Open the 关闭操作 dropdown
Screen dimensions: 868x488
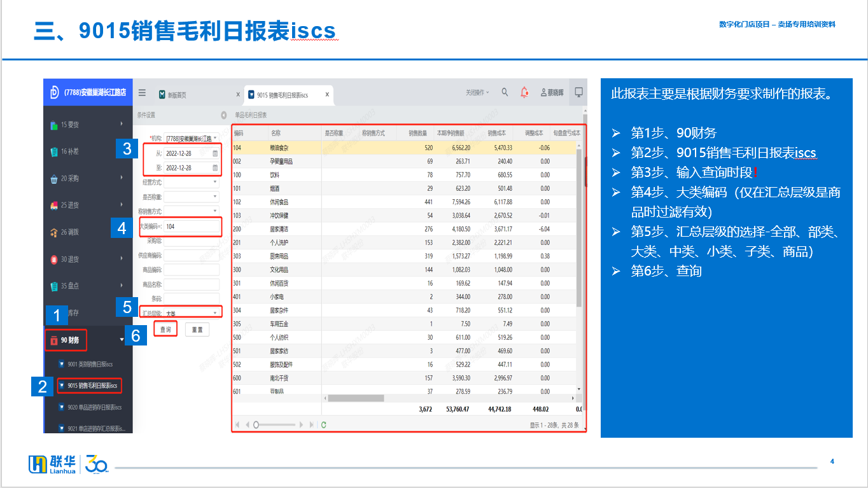coord(477,93)
